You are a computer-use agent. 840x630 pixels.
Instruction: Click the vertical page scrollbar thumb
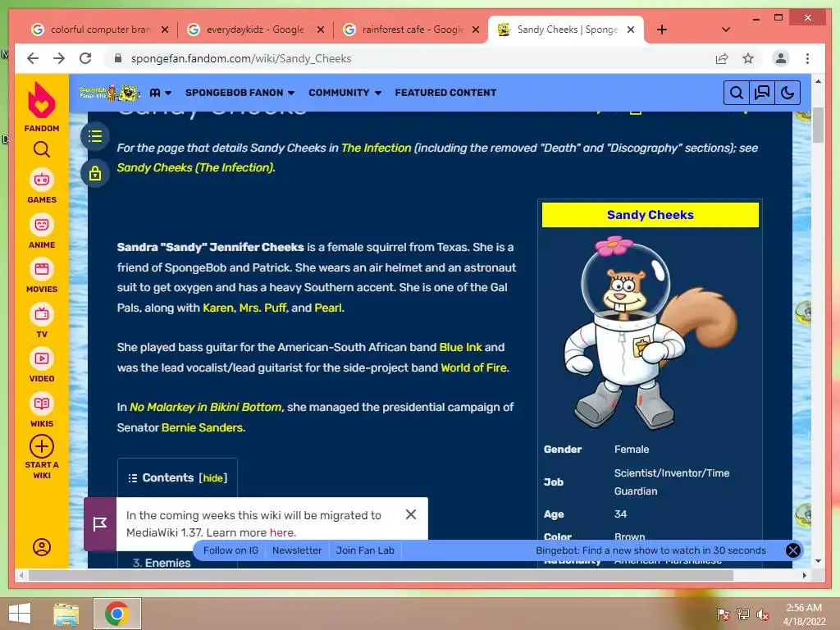[818, 125]
